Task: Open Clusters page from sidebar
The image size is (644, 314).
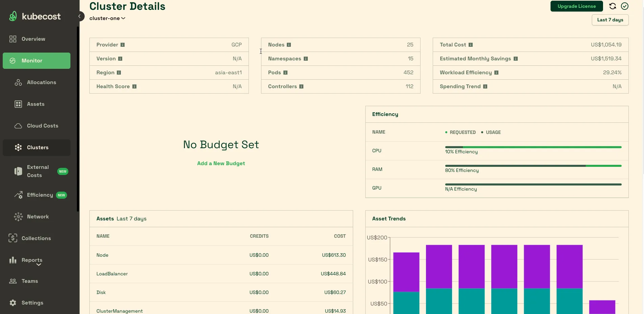Action: pos(37,148)
